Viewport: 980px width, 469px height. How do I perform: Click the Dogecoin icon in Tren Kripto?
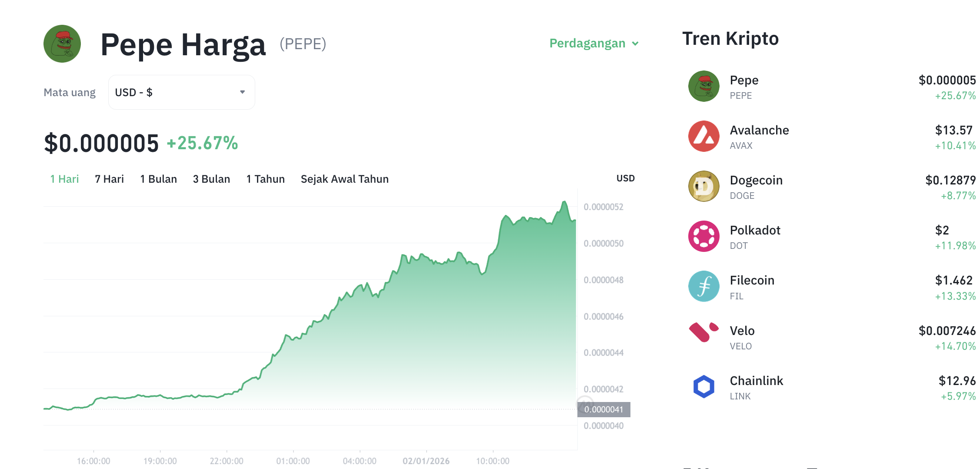pos(703,187)
